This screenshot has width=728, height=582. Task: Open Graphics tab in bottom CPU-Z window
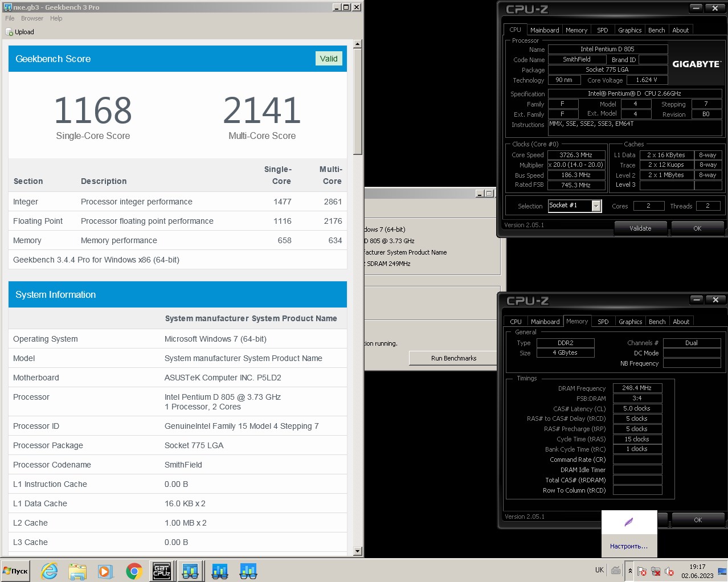point(631,322)
